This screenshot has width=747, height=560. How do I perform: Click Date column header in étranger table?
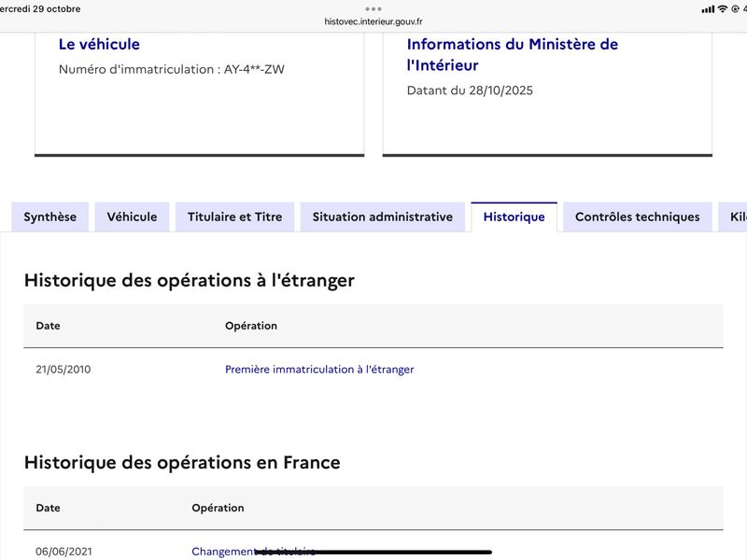(x=48, y=326)
